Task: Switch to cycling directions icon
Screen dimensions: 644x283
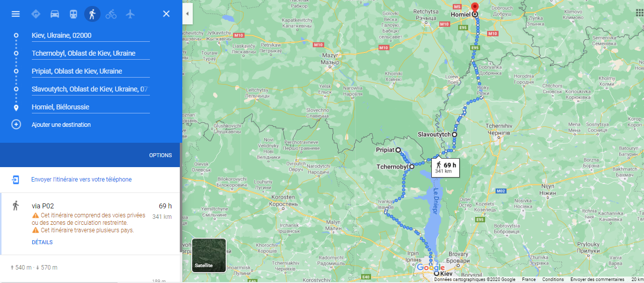Action: tap(111, 14)
